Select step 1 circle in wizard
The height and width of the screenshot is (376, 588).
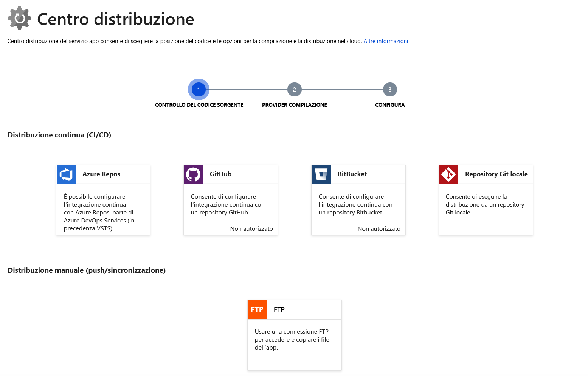[x=199, y=90]
